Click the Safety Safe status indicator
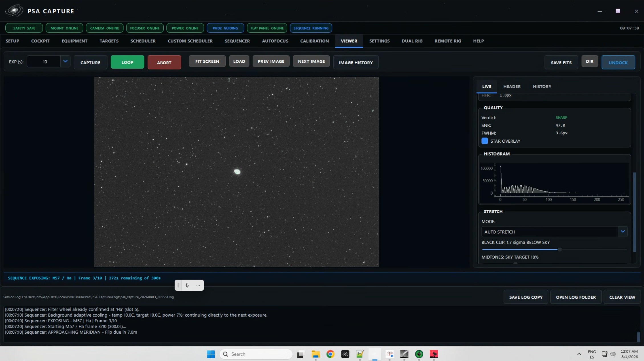644x361 pixels. pyautogui.click(x=24, y=28)
